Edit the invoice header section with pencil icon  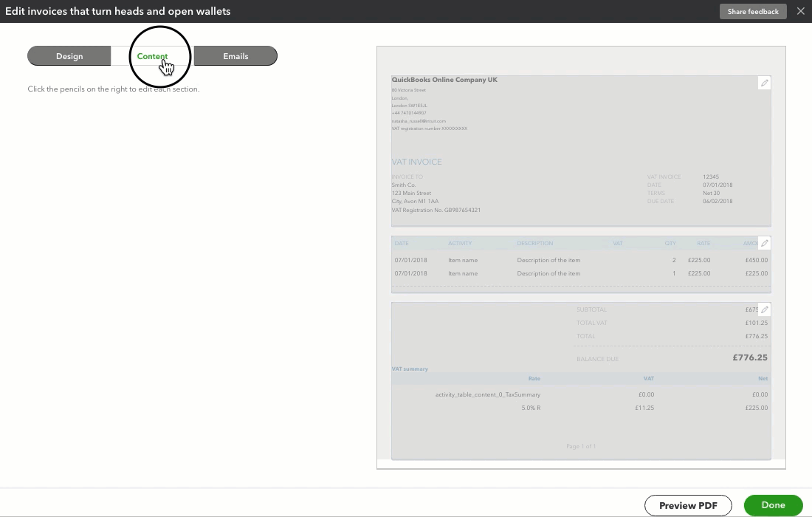pos(764,83)
